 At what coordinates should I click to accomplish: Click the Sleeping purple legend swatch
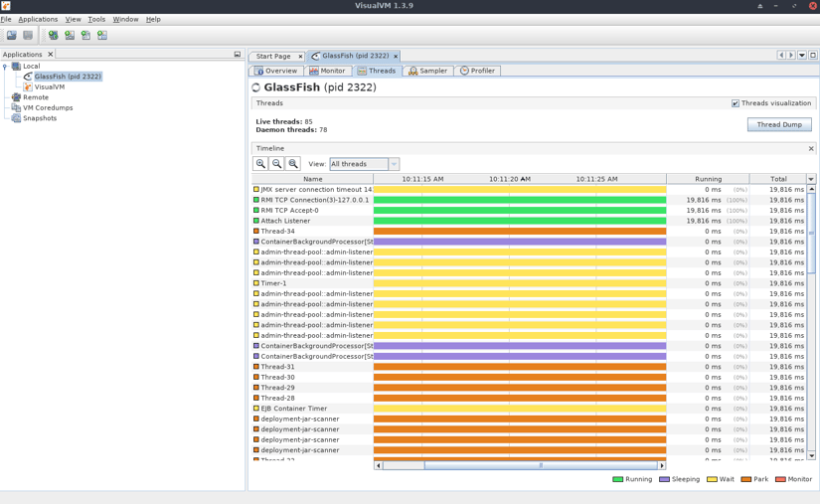click(664, 479)
